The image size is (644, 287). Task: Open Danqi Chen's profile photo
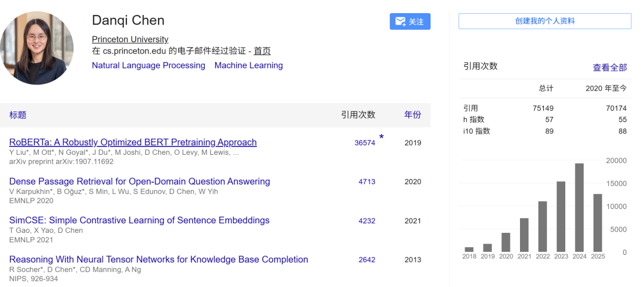click(36, 48)
